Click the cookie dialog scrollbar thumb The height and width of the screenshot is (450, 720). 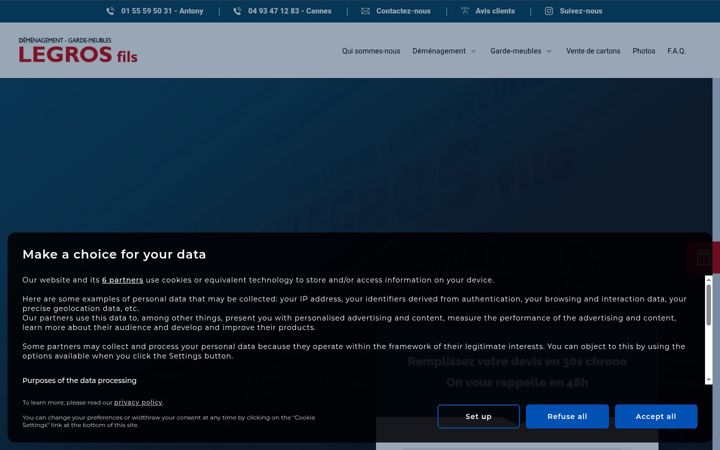click(x=709, y=305)
